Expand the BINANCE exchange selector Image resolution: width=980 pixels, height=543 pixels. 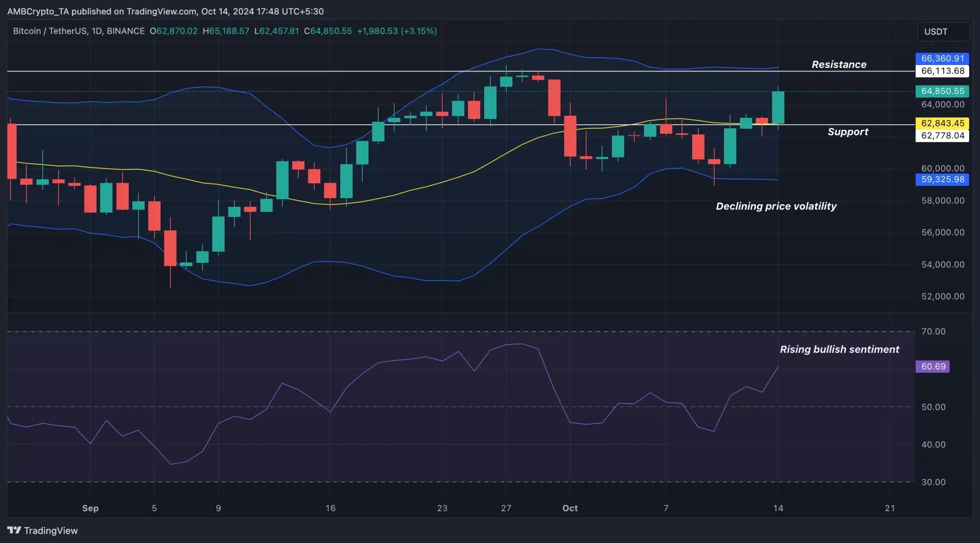[x=125, y=31]
